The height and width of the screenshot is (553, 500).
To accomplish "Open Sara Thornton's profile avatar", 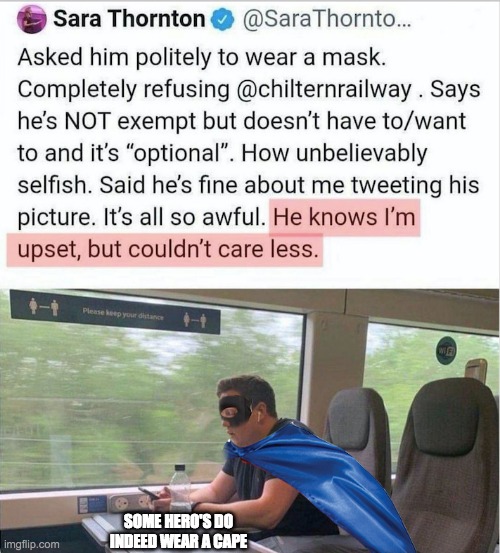I will pos(32,19).
